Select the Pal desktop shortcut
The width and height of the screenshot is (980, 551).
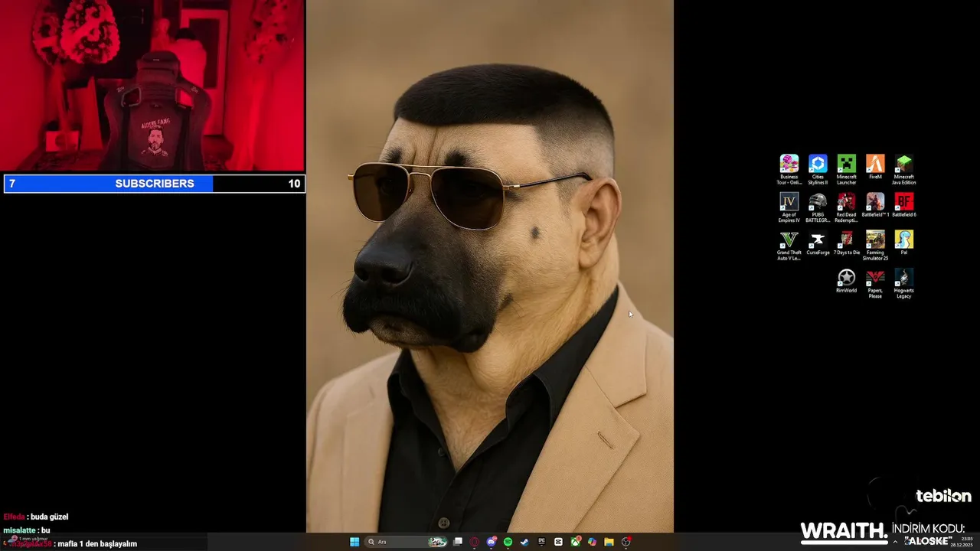[904, 243]
